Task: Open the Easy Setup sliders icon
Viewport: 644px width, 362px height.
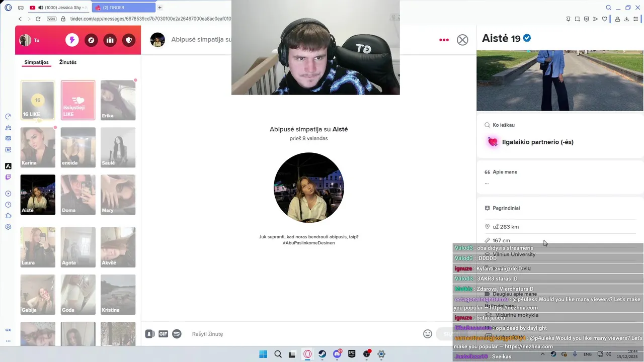Action: click(x=636, y=19)
